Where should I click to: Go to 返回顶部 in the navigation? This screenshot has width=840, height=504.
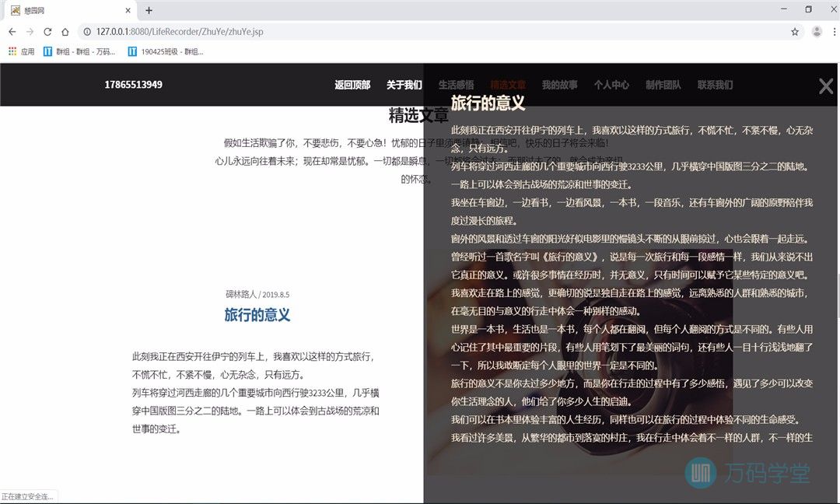click(352, 85)
